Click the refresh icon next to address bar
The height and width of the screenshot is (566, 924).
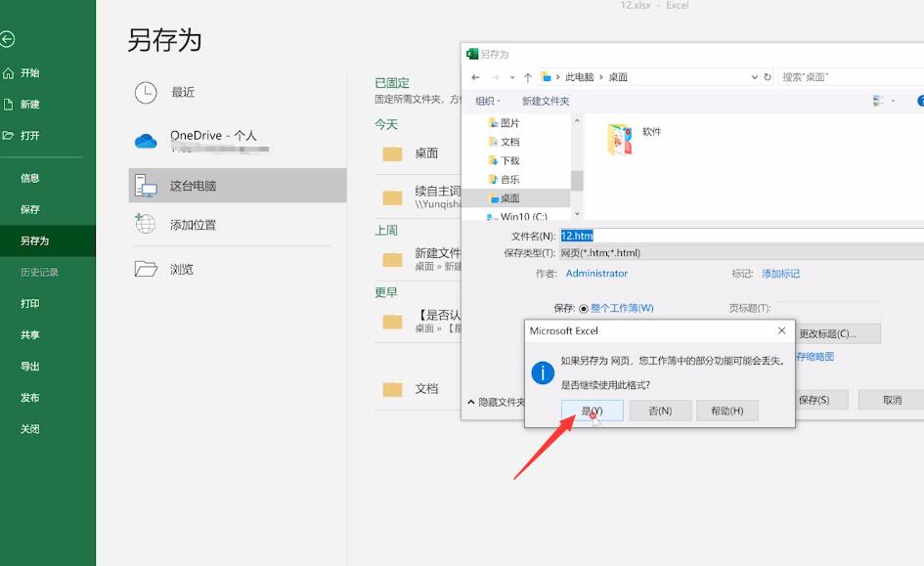point(768,77)
